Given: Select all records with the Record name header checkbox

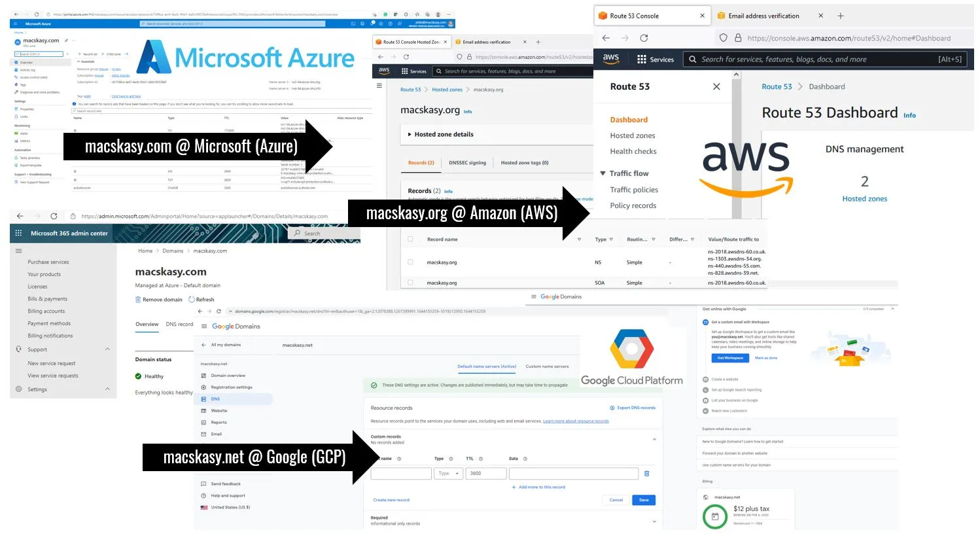Looking at the screenshot, I should [x=410, y=239].
